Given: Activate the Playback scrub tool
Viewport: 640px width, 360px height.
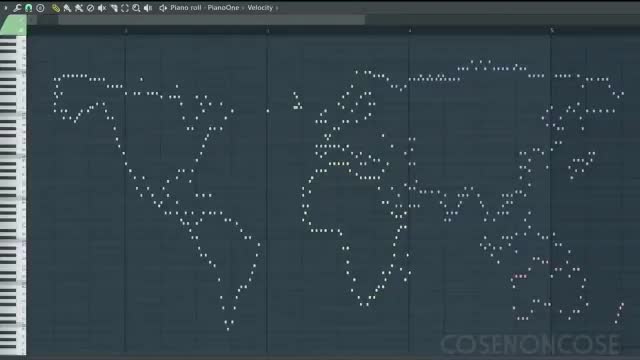Looking at the screenshot, I should click(x=148, y=8).
